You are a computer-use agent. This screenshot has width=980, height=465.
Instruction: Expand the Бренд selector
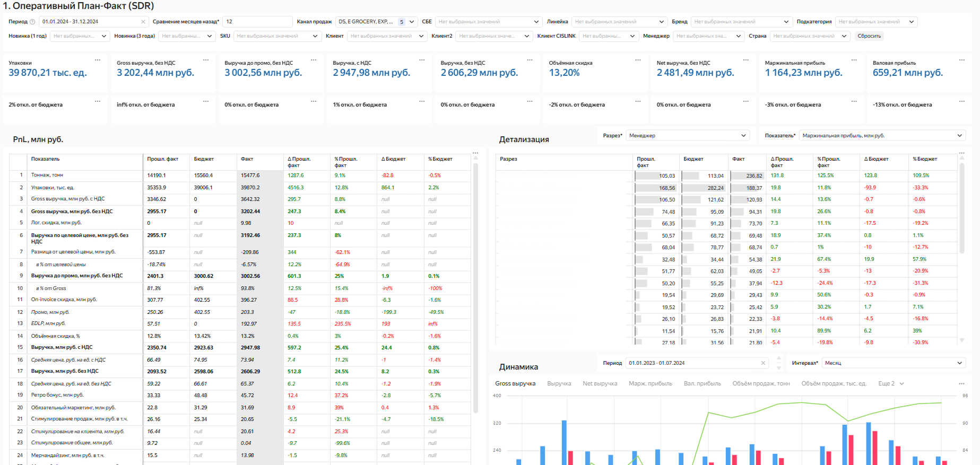click(x=741, y=22)
